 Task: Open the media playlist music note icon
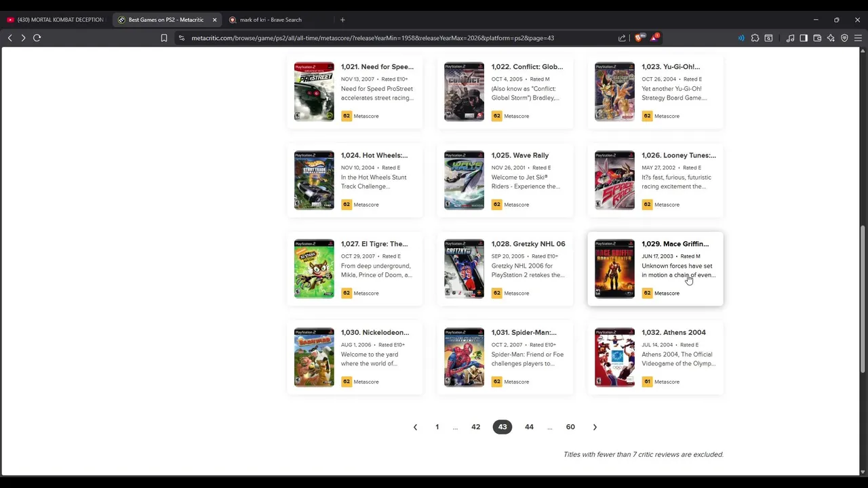(790, 38)
